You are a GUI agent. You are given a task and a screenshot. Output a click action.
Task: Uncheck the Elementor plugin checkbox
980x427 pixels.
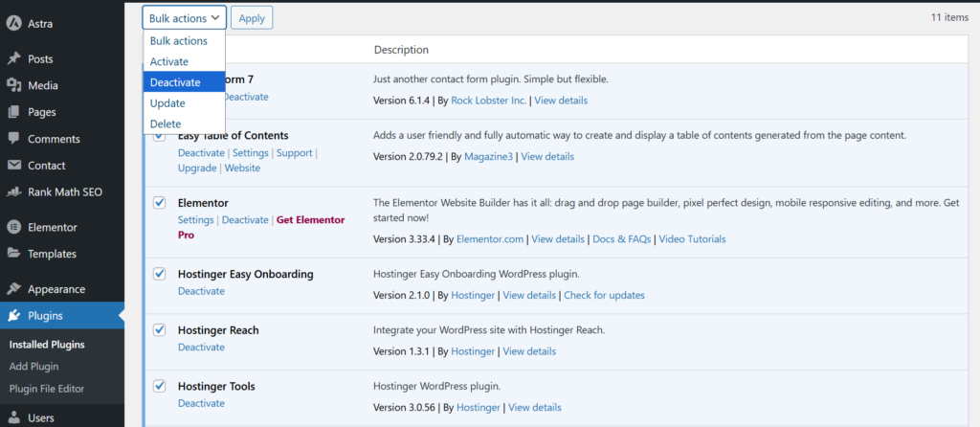tap(160, 203)
